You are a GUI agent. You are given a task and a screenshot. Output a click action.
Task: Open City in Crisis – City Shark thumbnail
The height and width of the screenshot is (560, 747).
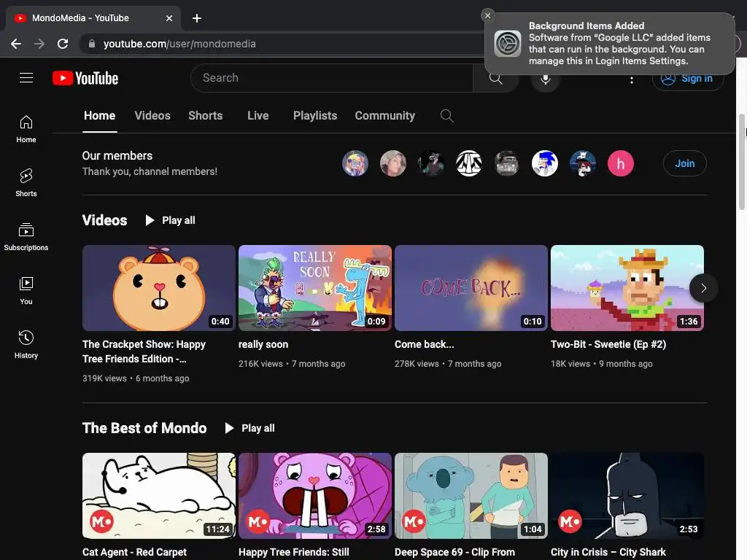click(627, 496)
